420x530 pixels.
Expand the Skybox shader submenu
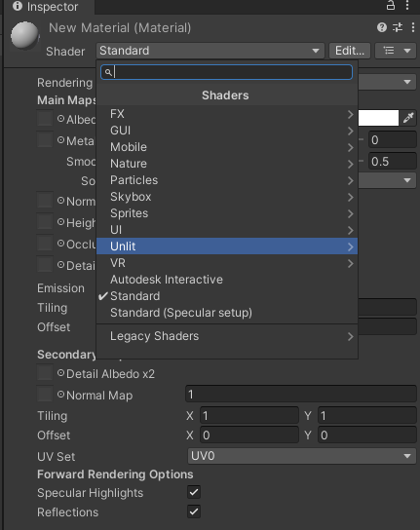[x=227, y=197]
